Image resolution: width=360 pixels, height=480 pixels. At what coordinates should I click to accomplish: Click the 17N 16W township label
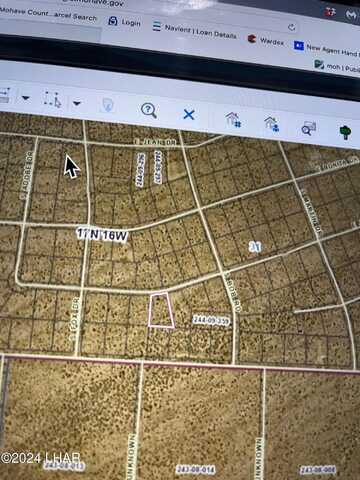pos(102,235)
